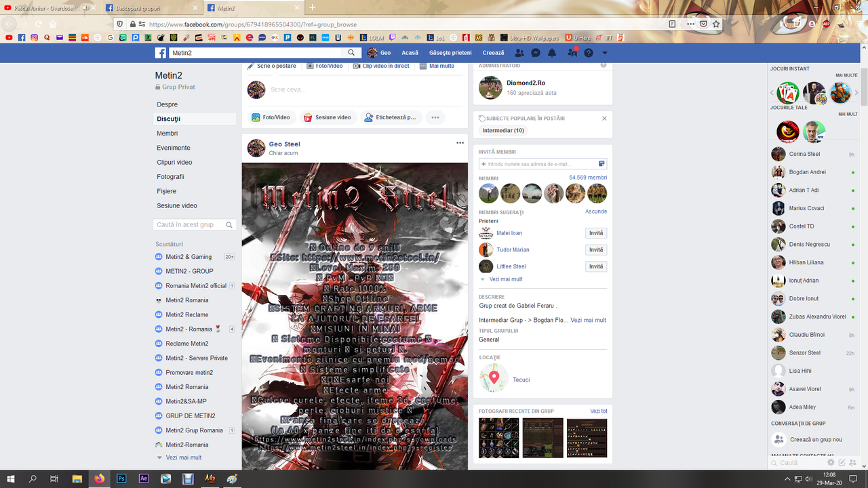
Task: Open 54.569 membri link
Action: coord(588,178)
